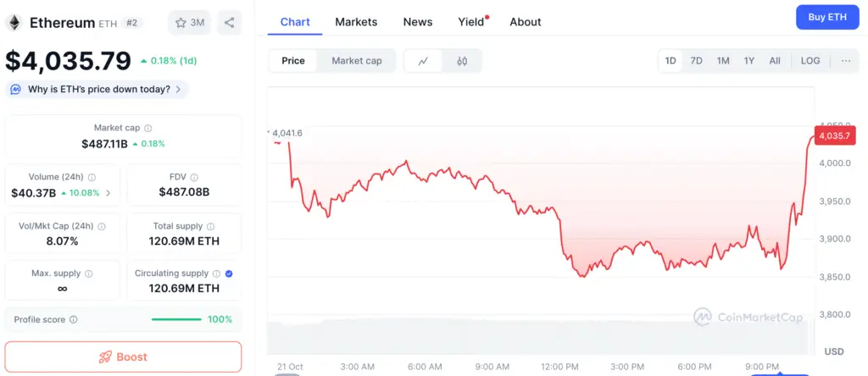This screenshot has height=376, width=868.
Task: Click the Market cap info icon
Action: point(147,128)
